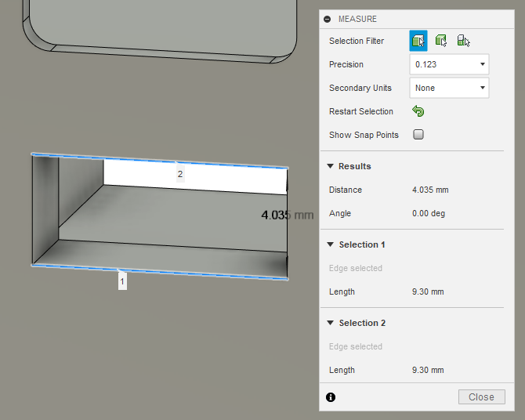Click the MEASURE dialog title
This screenshot has width=525, height=420.
(x=357, y=19)
